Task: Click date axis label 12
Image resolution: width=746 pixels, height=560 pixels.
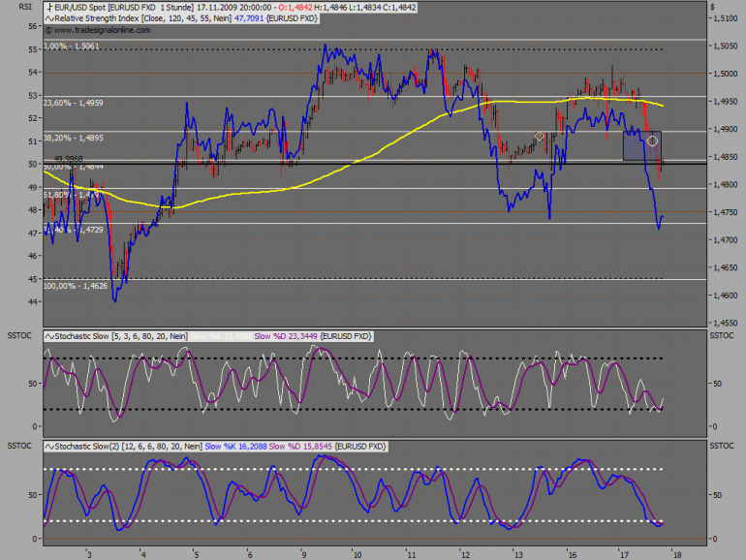Action: [465, 555]
